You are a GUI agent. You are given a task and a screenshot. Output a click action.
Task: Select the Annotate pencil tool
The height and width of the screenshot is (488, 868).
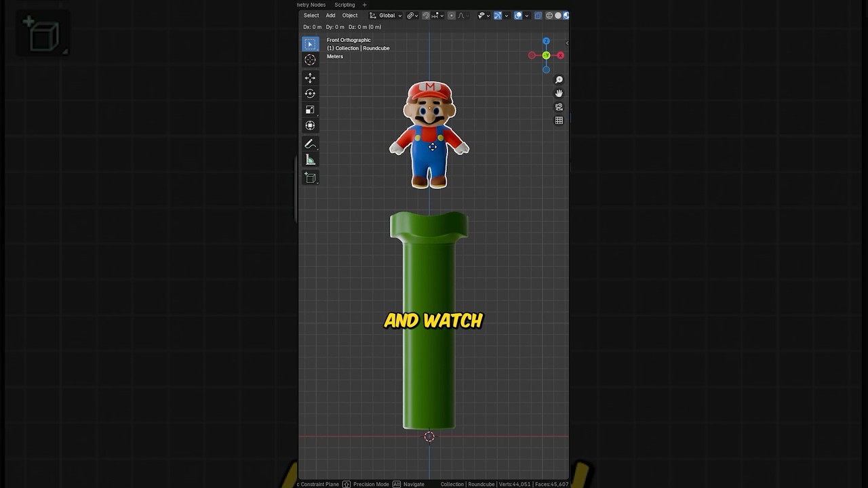coord(310,144)
